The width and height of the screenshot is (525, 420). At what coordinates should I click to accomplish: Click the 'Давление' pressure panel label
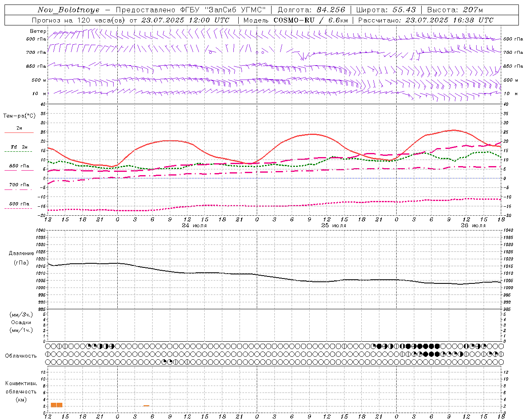(21, 253)
